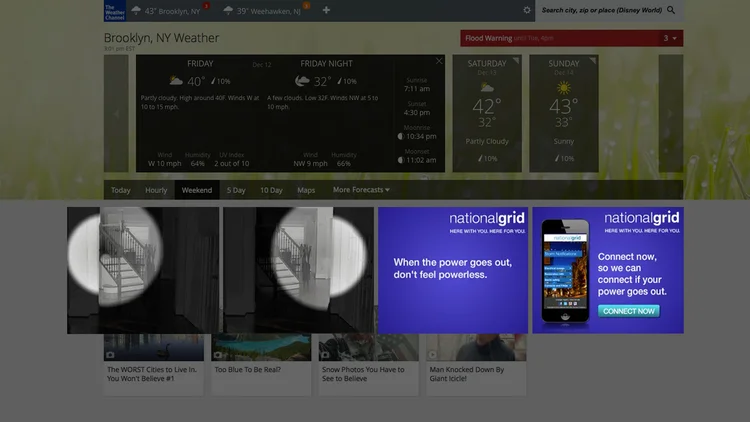Advance forecast days with right arrow

(x=671, y=113)
